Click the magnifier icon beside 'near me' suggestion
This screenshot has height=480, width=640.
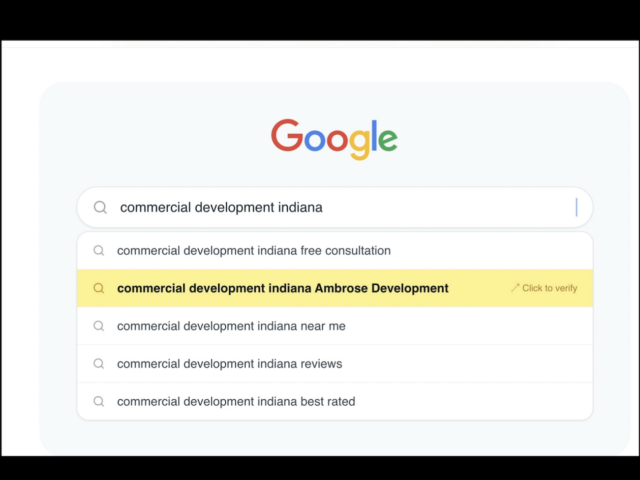tap(99, 326)
